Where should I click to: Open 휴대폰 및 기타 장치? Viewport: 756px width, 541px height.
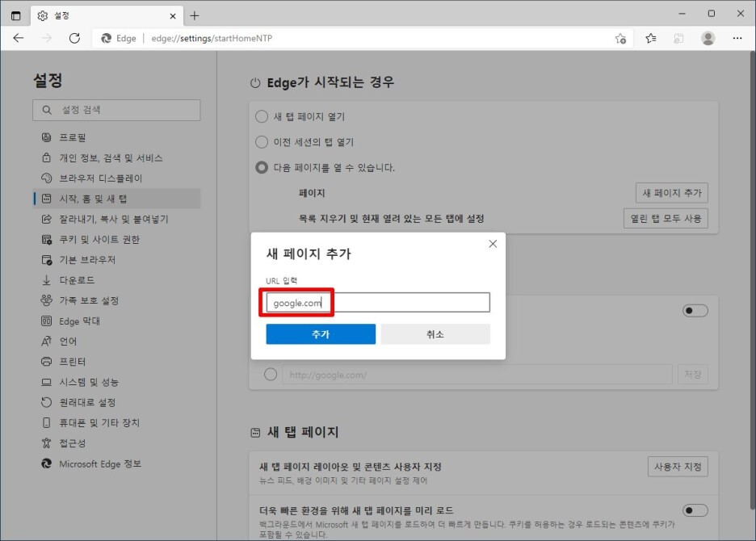click(x=116, y=423)
